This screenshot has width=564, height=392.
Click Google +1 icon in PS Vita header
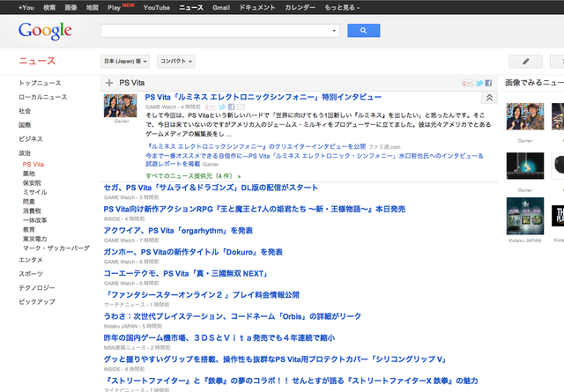(467, 83)
